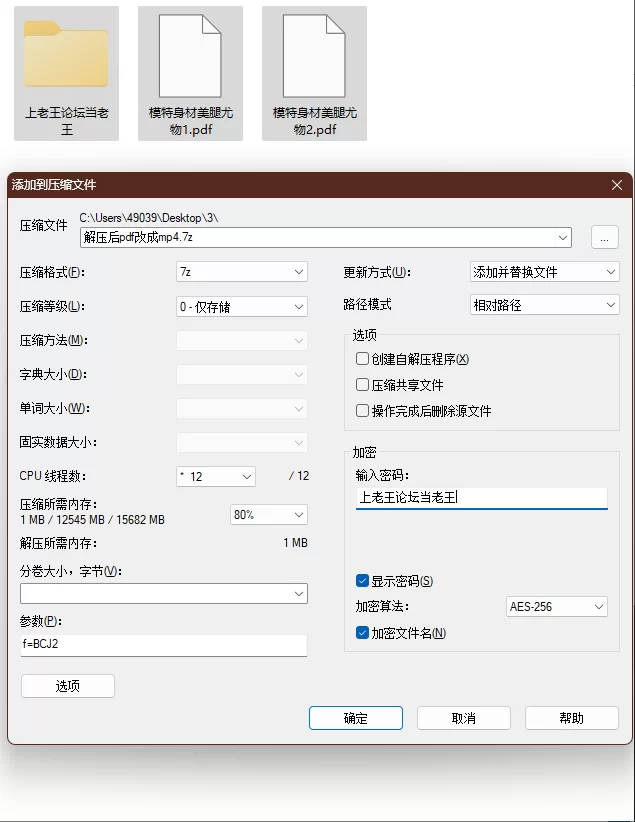Click the disabled 字典大小 dropdown
The height and width of the screenshot is (822, 635).
tap(242, 375)
